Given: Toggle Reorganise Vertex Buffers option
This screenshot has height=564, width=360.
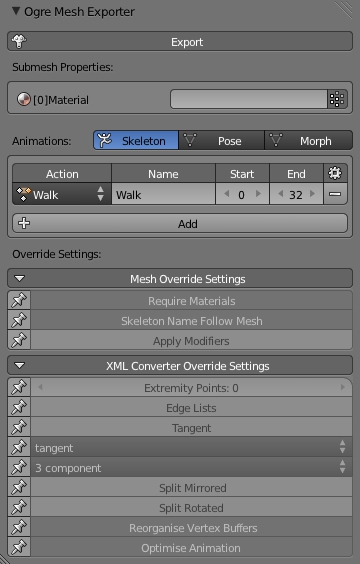Looking at the screenshot, I should click(191, 528).
